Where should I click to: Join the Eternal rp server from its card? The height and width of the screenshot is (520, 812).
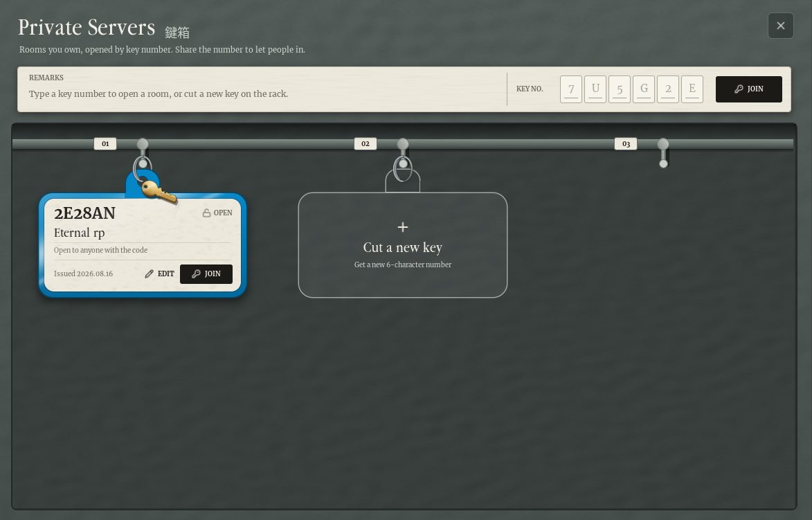click(x=206, y=274)
